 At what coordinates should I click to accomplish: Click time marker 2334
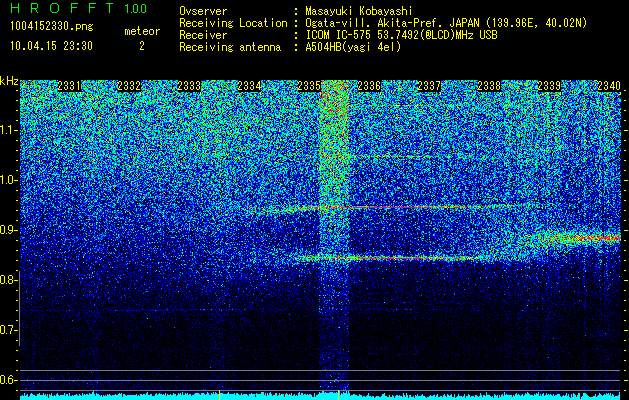(x=250, y=86)
